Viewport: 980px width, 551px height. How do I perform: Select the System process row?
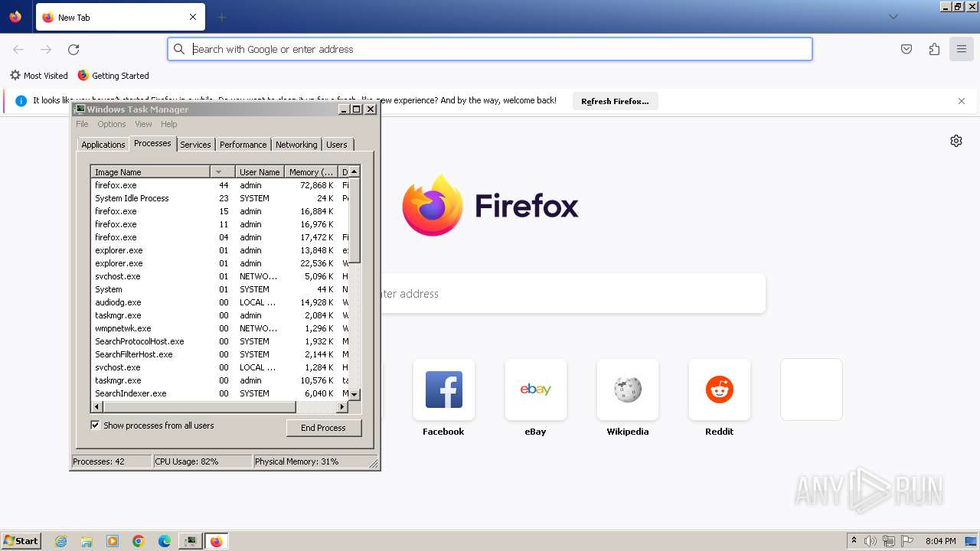(220, 289)
